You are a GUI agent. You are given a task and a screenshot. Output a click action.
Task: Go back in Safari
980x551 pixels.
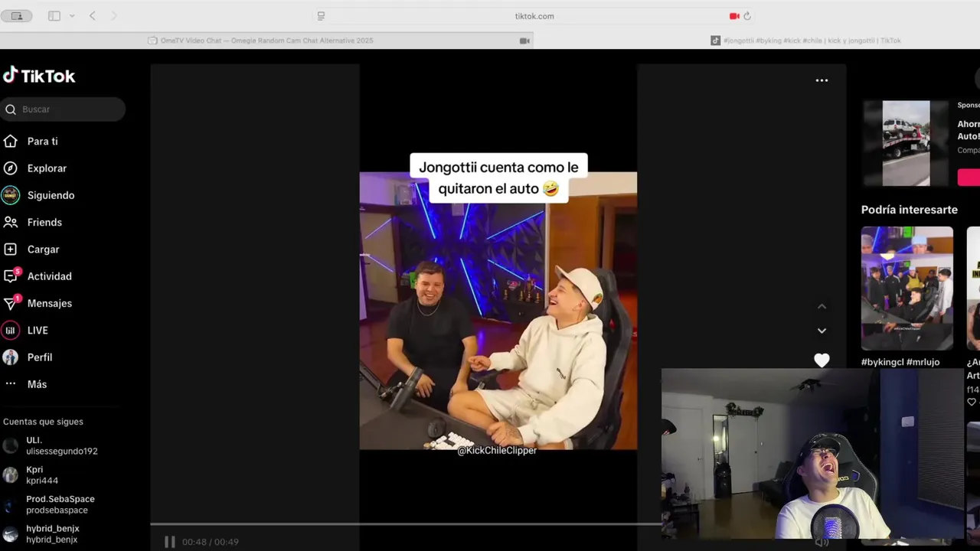[93, 16]
